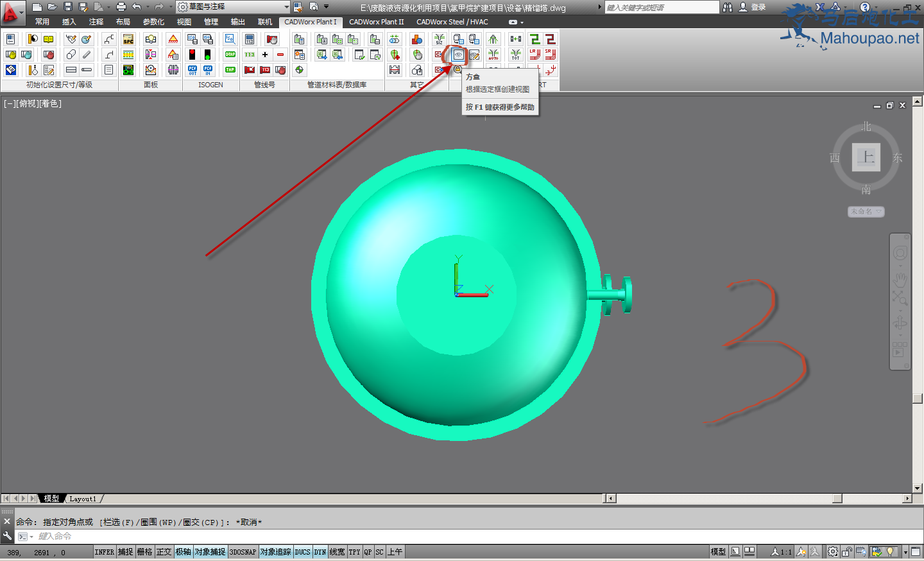Click the red number 2 routing icon
Screen dimensions: 924x561
[550, 39]
